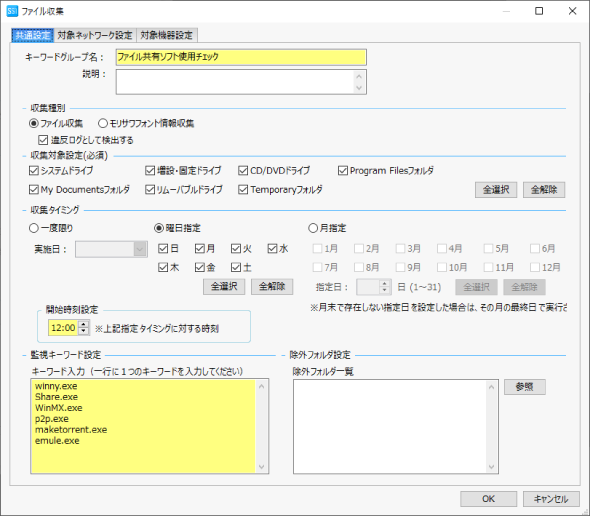Click 説明 field scroll down arrow

tap(359, 88)
